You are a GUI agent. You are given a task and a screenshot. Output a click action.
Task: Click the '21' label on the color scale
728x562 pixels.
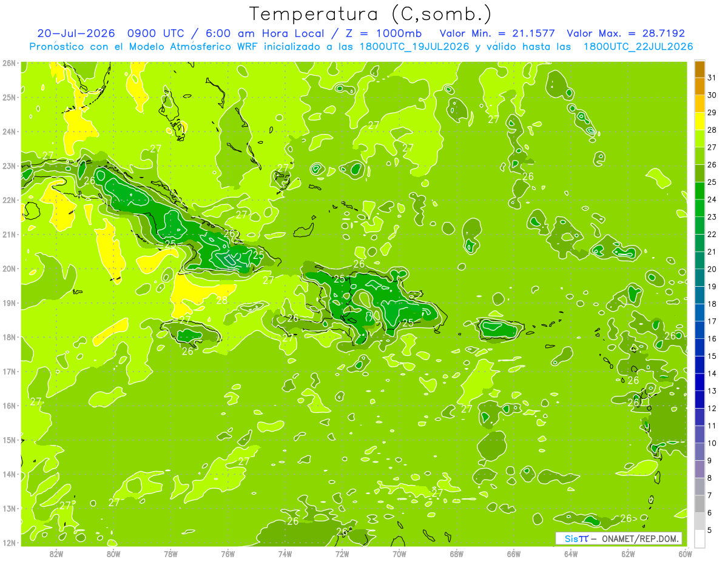[712, 252]
